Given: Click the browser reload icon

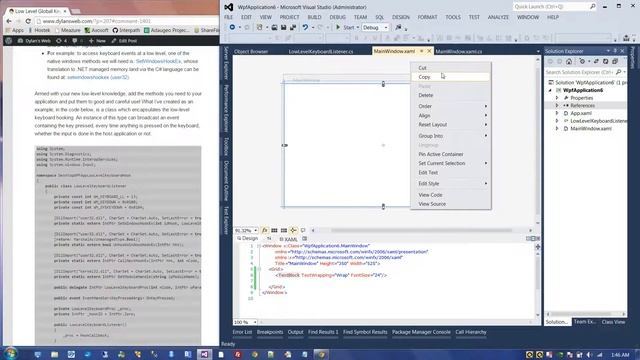Looking at the screenshot, I should 28,21.
